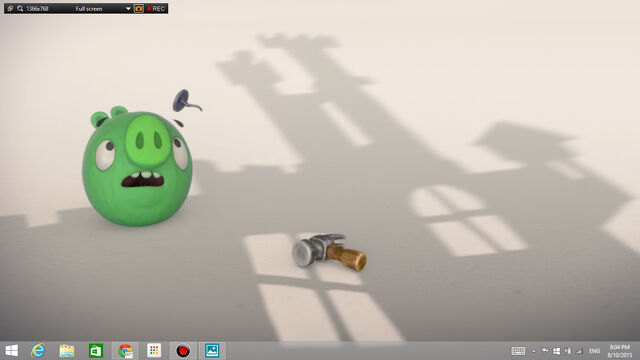640x360 pixels.
Task: Launch Internet Explorer from the taskbar
Action: click(x=38, y=351)
